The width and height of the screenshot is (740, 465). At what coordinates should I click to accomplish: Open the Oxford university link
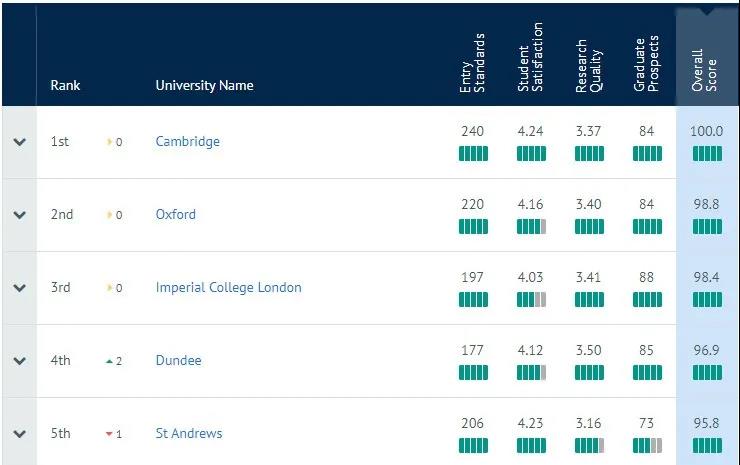176,214
